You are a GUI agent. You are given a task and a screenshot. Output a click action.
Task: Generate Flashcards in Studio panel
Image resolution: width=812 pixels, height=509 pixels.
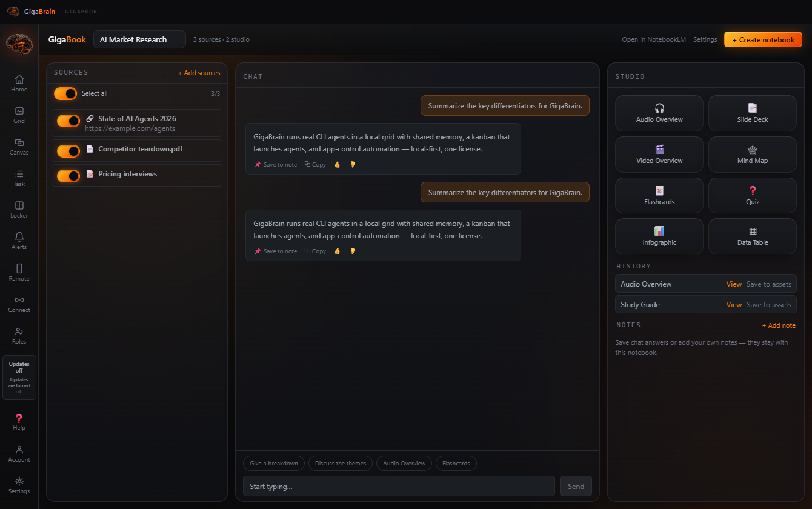click(x=659, y=195)
